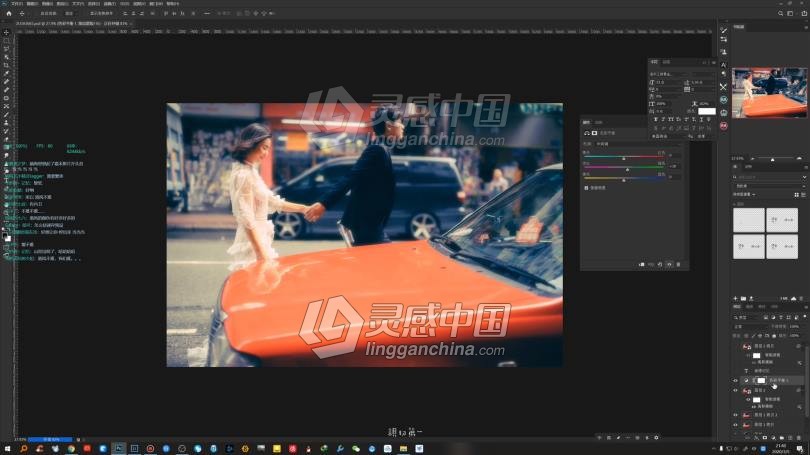Viewport: 810px width, 455px height.
Task: Switch Libraries panel to grid view
Action: [x=797, y=195]
